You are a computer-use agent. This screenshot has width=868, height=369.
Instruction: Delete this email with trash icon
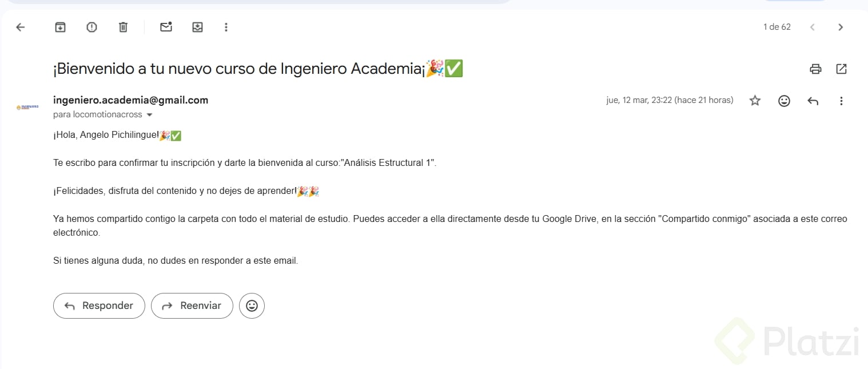[123, 27]
